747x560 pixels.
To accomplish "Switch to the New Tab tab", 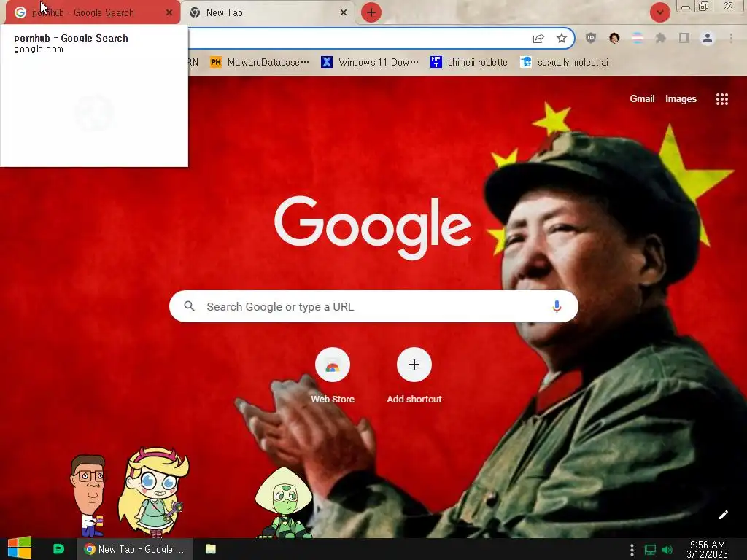I will [x=268, y=12].
